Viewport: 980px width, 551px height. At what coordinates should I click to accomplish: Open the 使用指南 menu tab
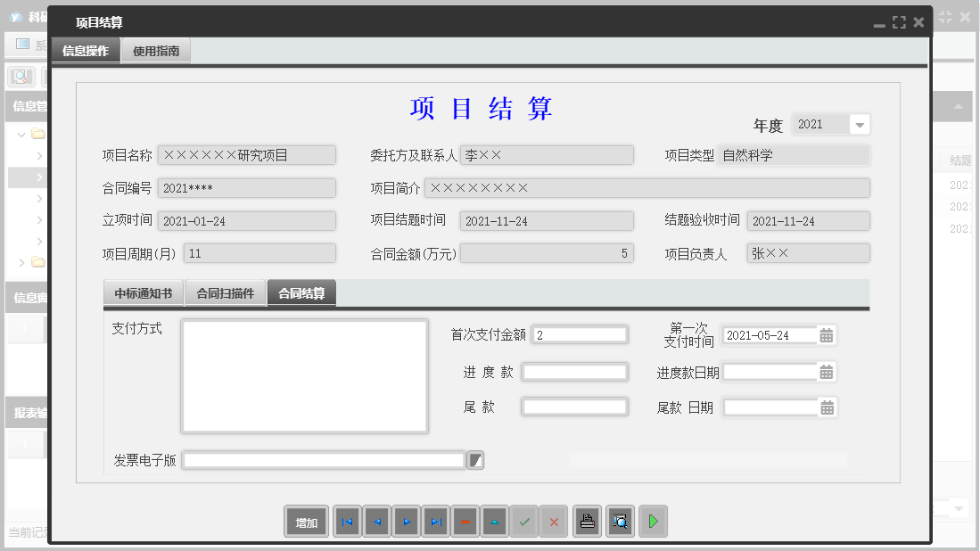pyautogui.click(x=155, y=50)
